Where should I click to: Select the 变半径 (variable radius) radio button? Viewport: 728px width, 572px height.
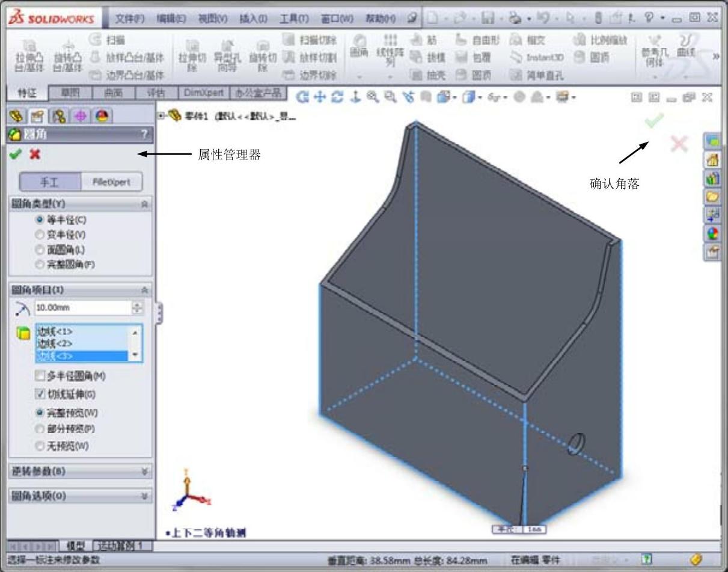(40, 235)
